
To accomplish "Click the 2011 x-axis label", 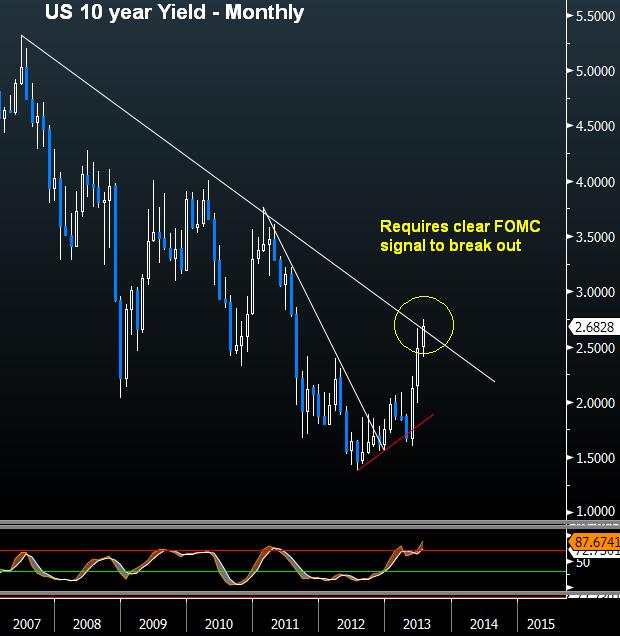I will tap(285, 624).
